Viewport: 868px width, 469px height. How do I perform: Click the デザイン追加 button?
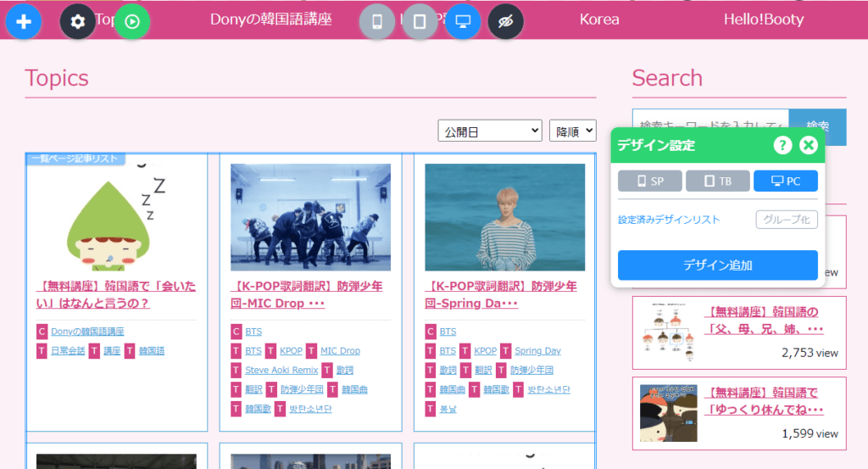click(717, 265)
